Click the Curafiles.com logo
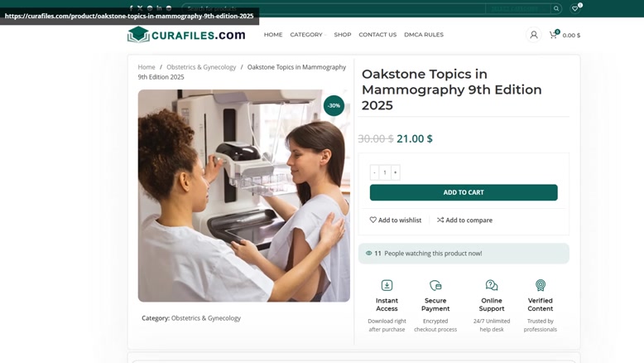 [x=186, y=35]
